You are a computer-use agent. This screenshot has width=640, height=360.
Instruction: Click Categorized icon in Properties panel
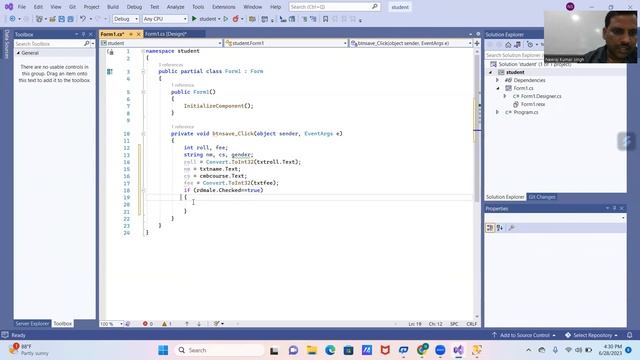pos(490,228)
